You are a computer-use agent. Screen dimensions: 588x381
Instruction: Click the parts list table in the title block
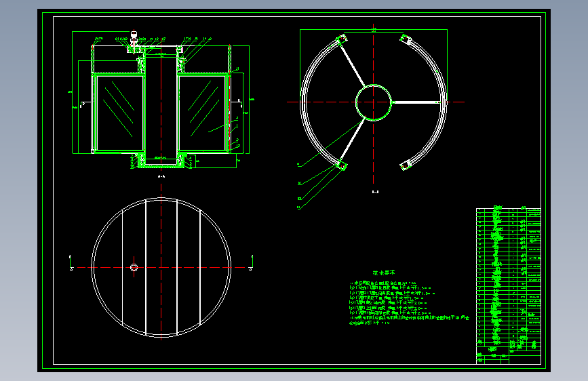[x=508, y=285]
